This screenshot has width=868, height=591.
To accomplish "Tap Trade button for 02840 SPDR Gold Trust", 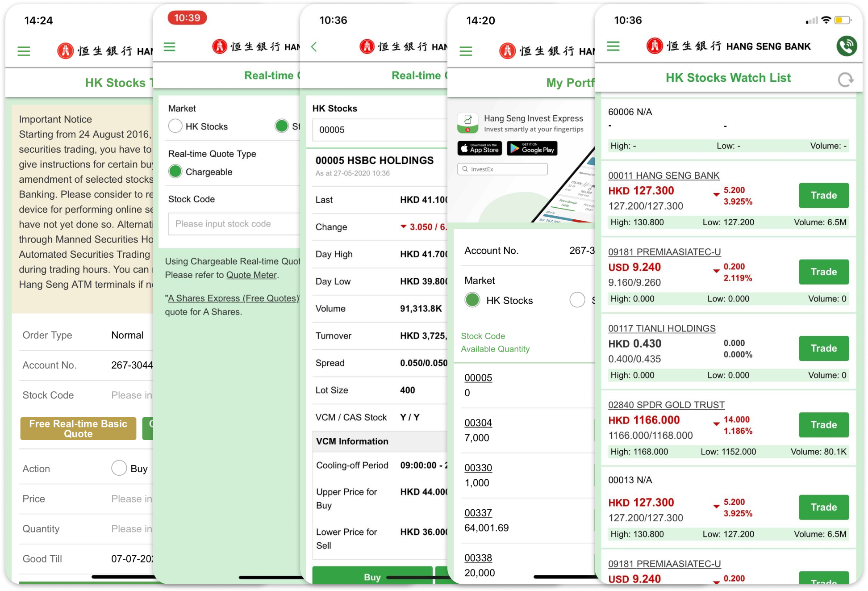I will tap(823, 424).
